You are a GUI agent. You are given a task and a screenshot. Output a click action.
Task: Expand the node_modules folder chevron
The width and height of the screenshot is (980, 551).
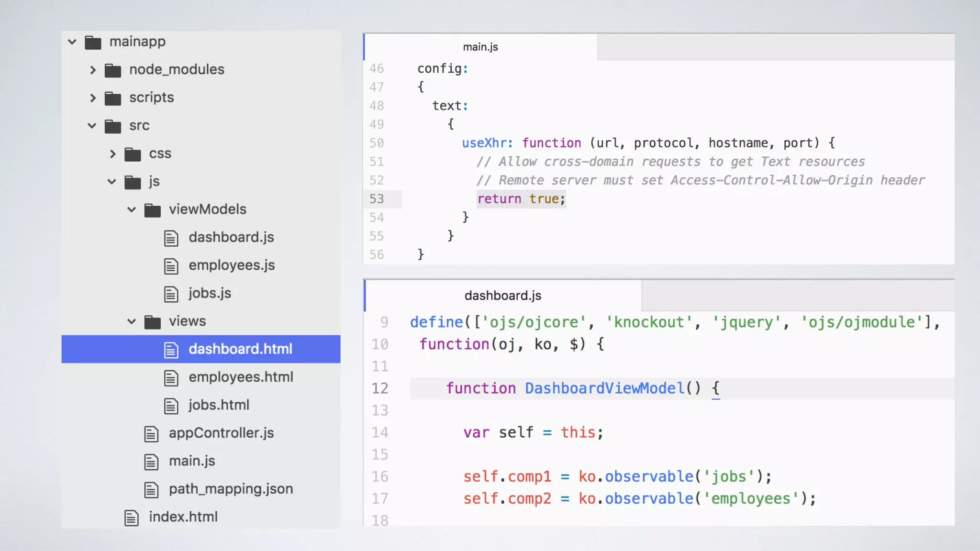(x=92, y=70)
